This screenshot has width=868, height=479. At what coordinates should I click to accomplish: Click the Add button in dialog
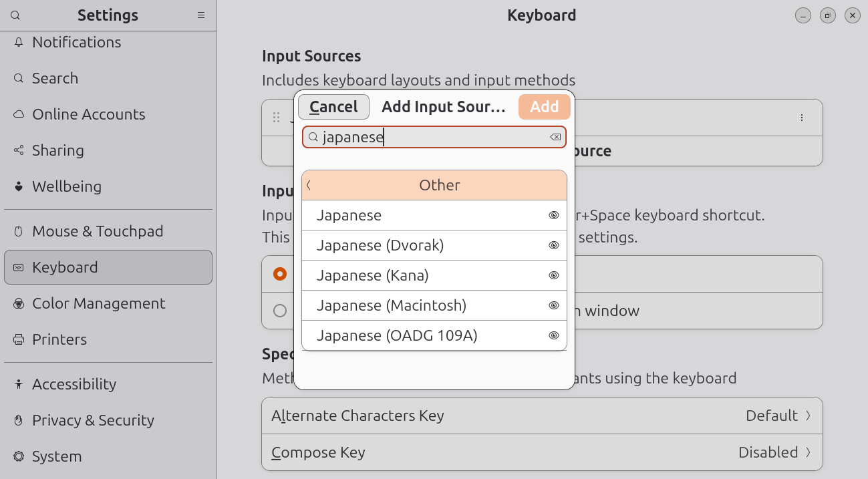[x=545, y=107]
